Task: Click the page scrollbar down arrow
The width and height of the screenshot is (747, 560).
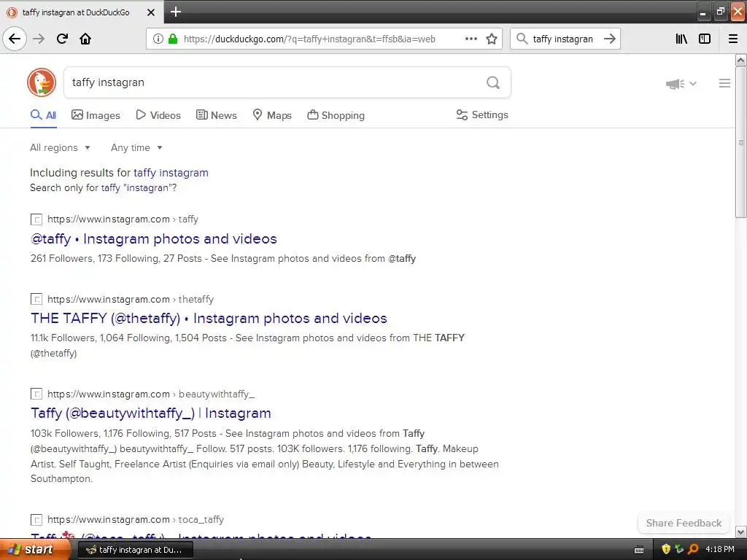Action: click(x=740, y=532)
